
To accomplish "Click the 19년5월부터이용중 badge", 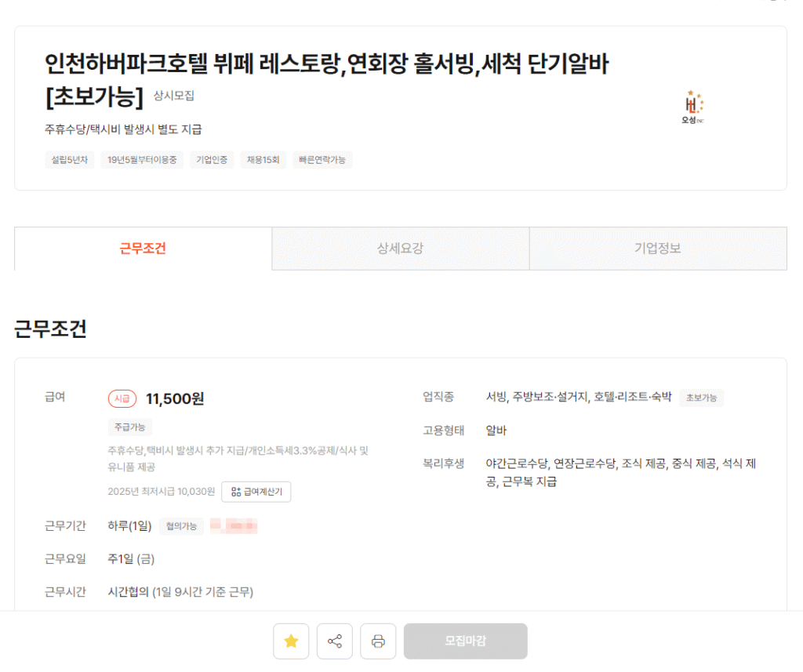I will [142, 160].
